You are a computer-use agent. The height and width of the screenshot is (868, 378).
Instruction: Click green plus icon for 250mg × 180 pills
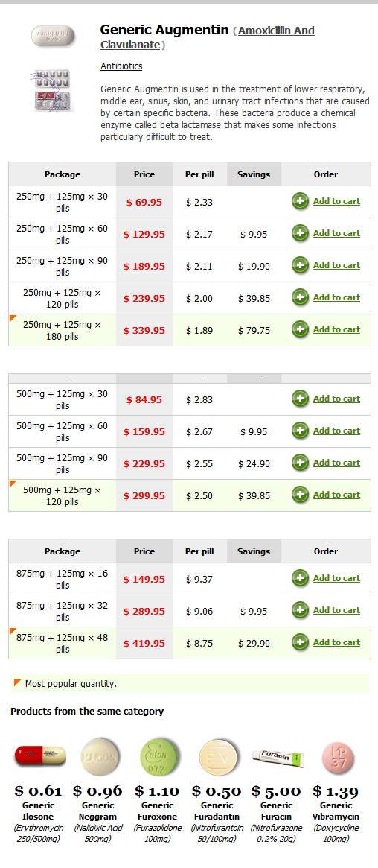300,329
